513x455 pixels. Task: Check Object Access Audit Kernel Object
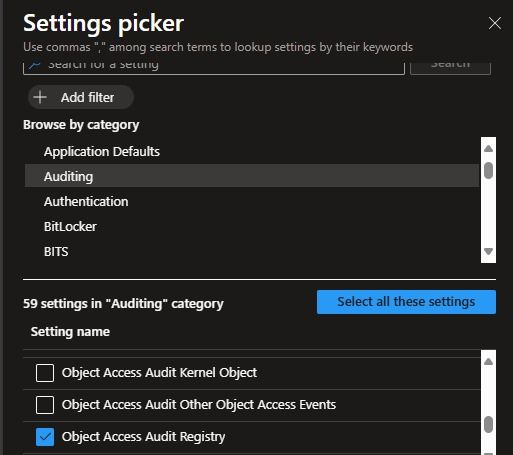(45, 373)
